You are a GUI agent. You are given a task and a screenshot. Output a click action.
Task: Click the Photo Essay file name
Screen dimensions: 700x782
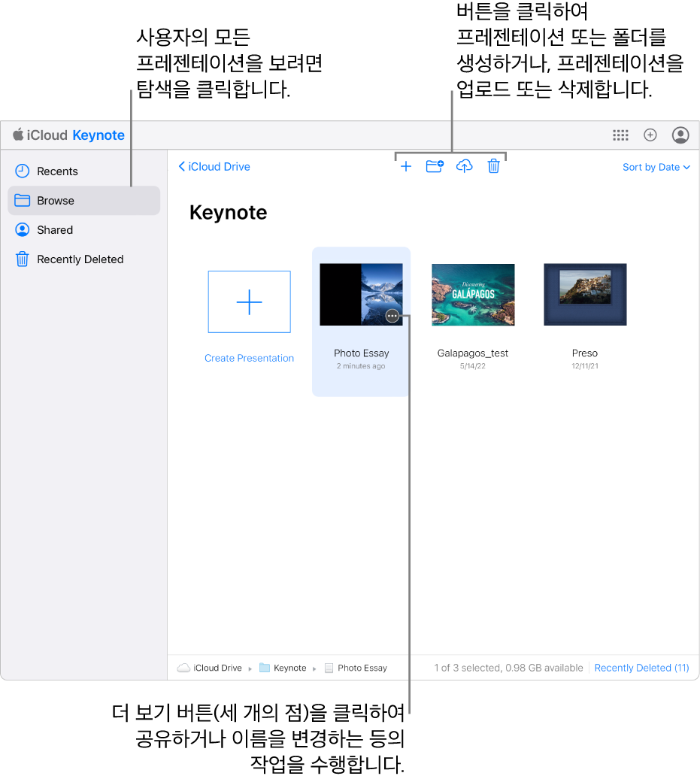[362, 353]
